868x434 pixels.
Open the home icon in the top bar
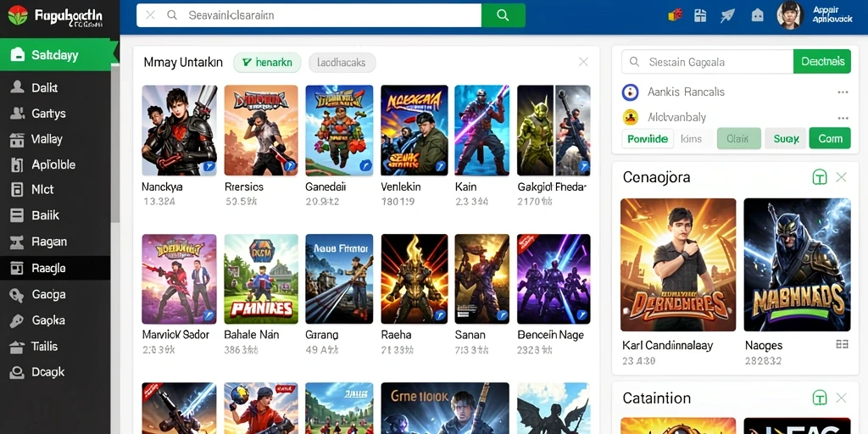coord(757,15)
